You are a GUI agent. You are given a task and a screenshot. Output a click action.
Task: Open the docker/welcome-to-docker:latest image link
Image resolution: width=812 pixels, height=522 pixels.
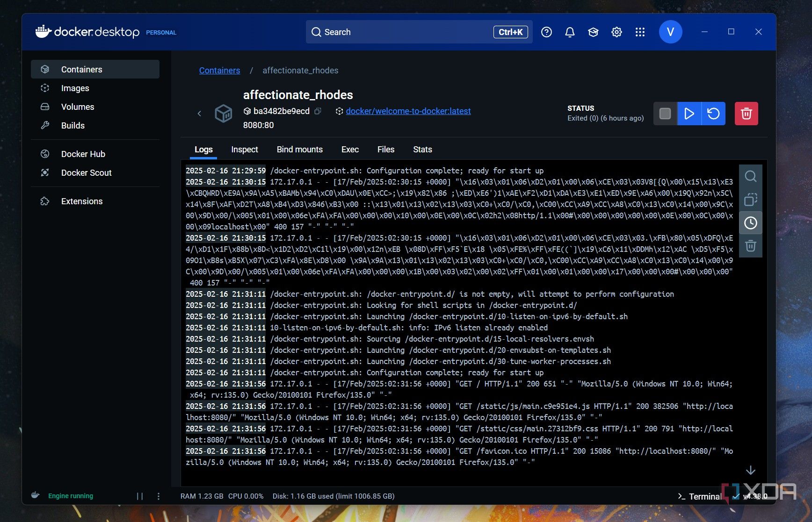408,111
